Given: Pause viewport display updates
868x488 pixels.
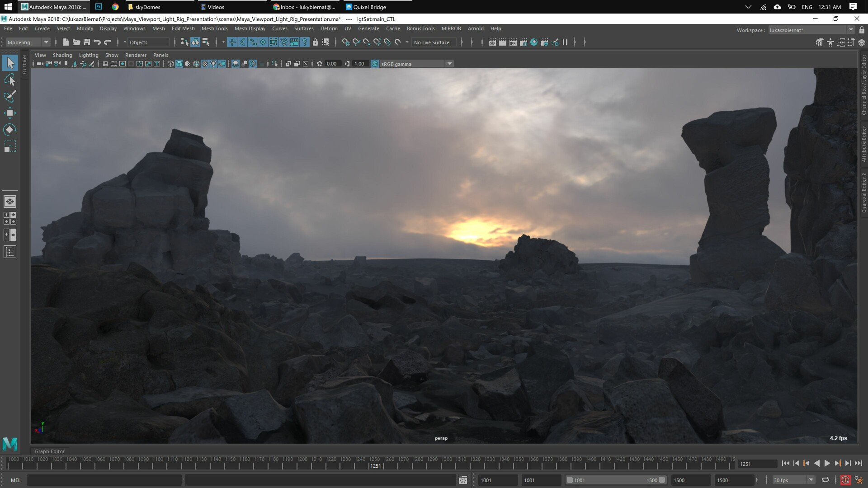Looking at the screenshot, I should tap(565, 42).
